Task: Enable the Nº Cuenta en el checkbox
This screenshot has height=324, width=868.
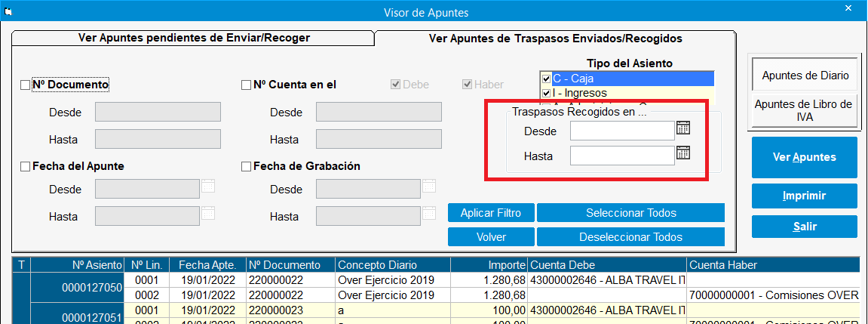Action: pos(247,85)
